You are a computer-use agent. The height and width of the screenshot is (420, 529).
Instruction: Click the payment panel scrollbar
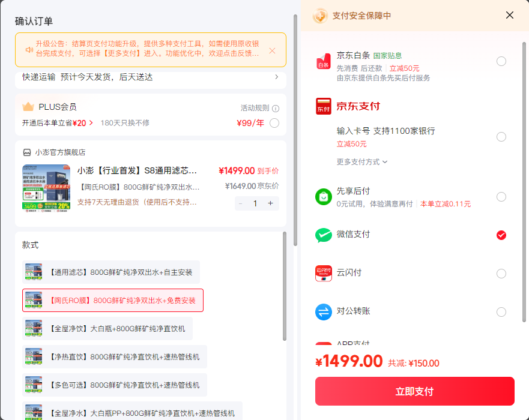click(x=524, y=182)
